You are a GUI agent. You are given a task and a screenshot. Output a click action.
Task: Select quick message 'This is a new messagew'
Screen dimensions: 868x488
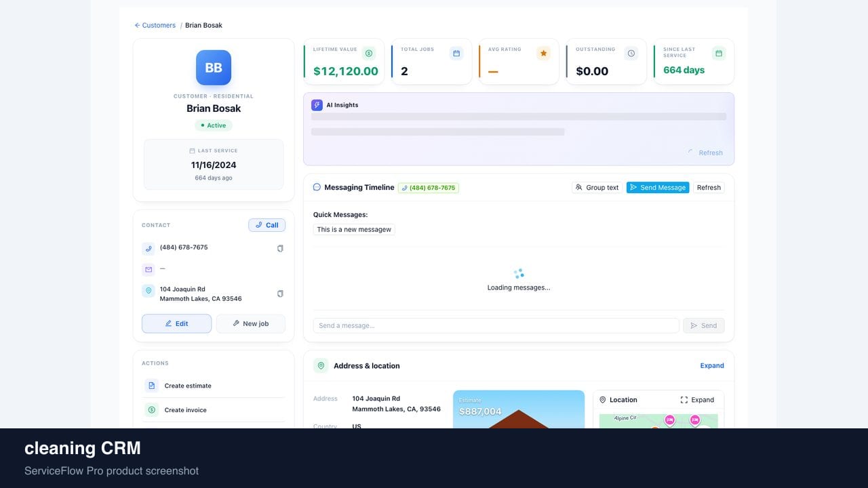(354, 229)
